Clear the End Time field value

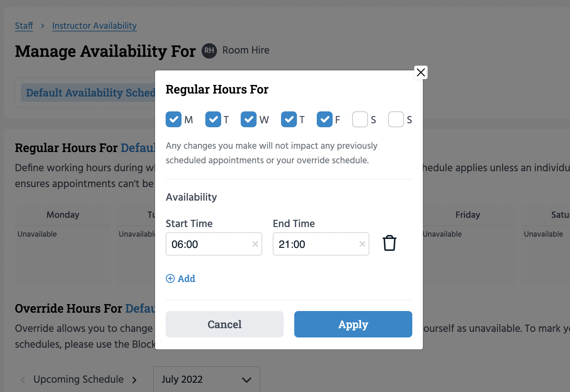362,244
